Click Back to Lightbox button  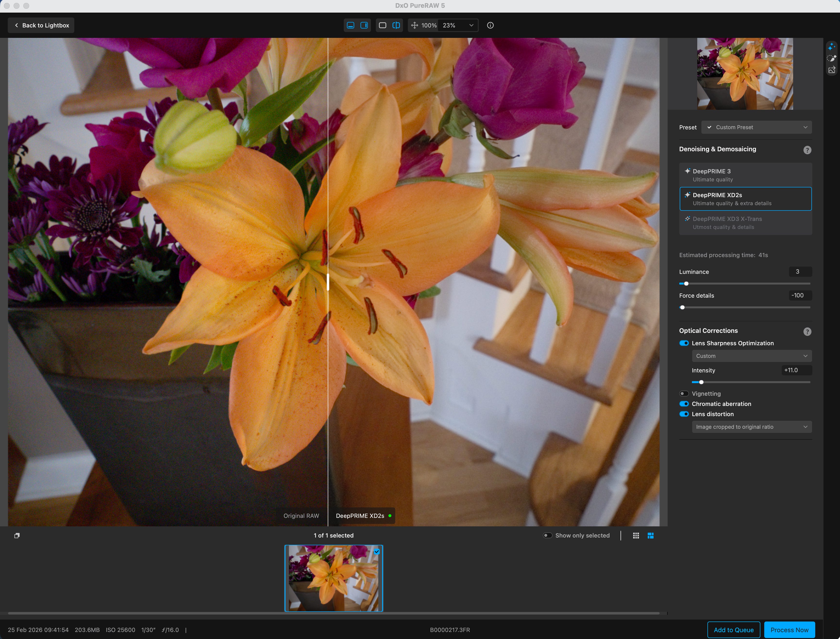point(41,25)
